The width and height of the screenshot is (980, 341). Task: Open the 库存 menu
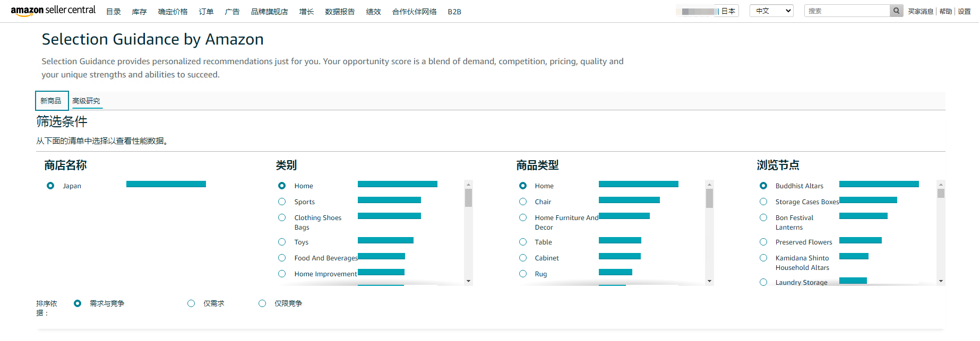139,12
